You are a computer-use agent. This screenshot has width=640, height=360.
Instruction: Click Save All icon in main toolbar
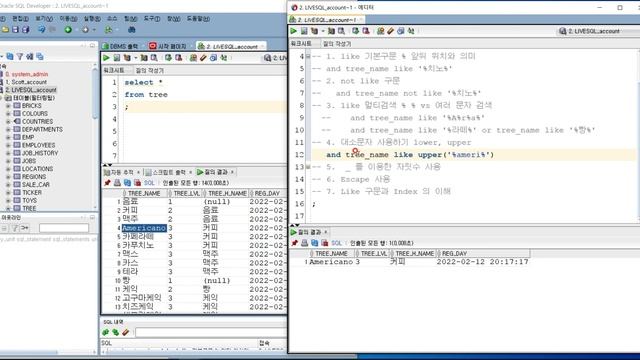[25, 30]
